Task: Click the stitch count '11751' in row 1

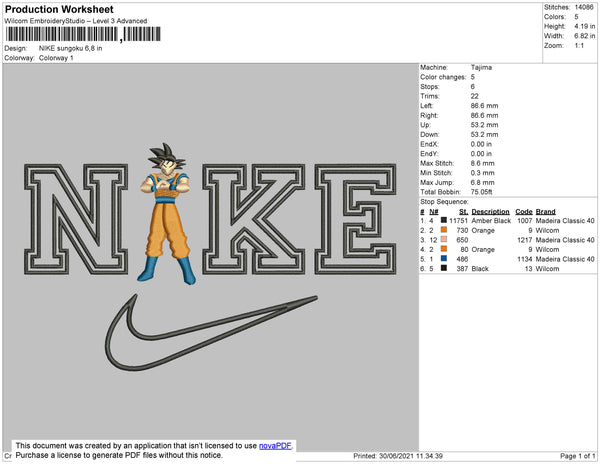Action: [x=458, y=221]
